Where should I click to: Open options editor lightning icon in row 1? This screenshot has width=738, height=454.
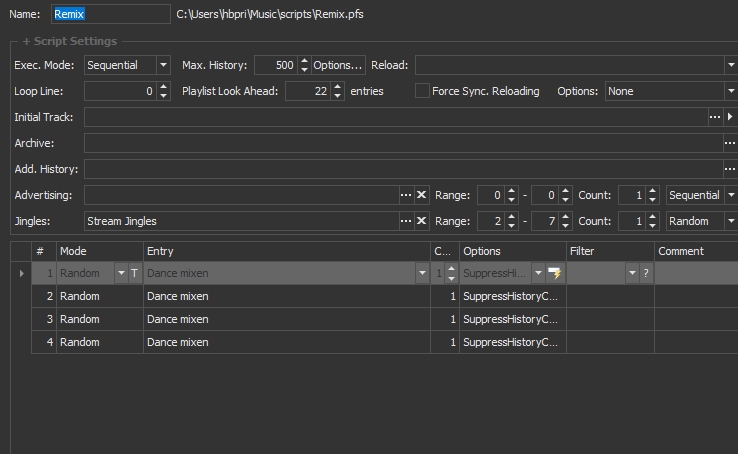[555, 273]
